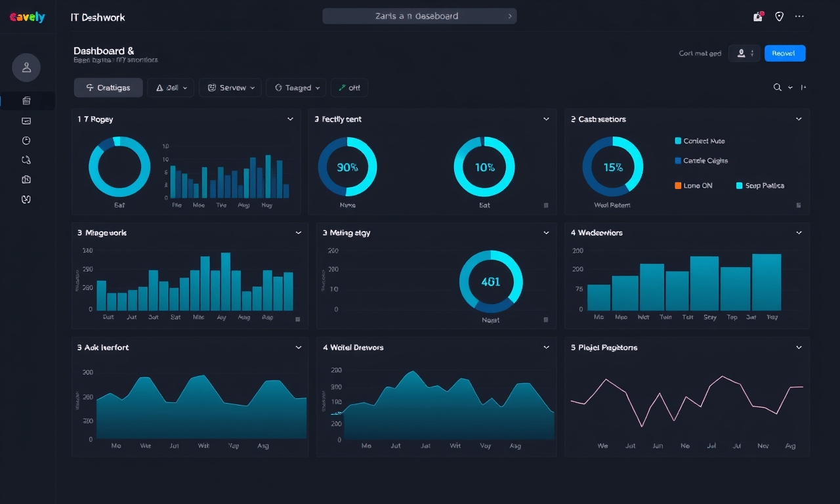Click the 'Zarls' dashboard search field
Viewport: 840px width, 504px height.
click(x=419, y=16)
